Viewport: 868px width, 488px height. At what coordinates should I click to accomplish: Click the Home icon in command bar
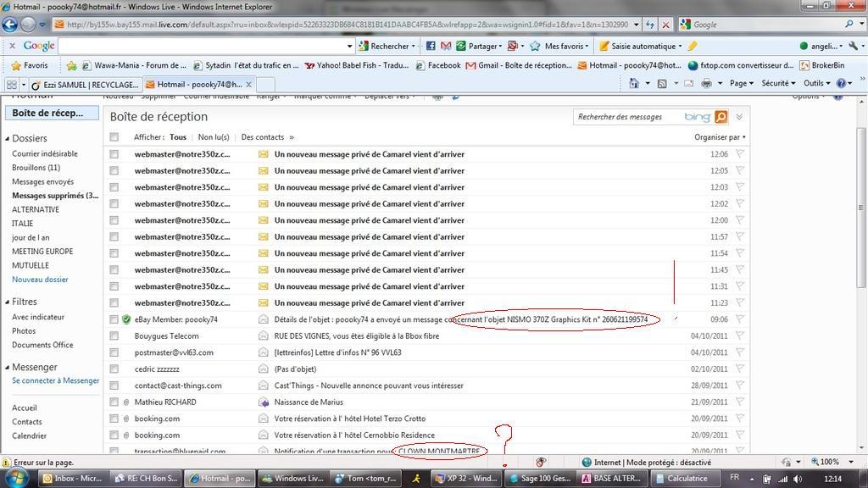pos(634,83)
